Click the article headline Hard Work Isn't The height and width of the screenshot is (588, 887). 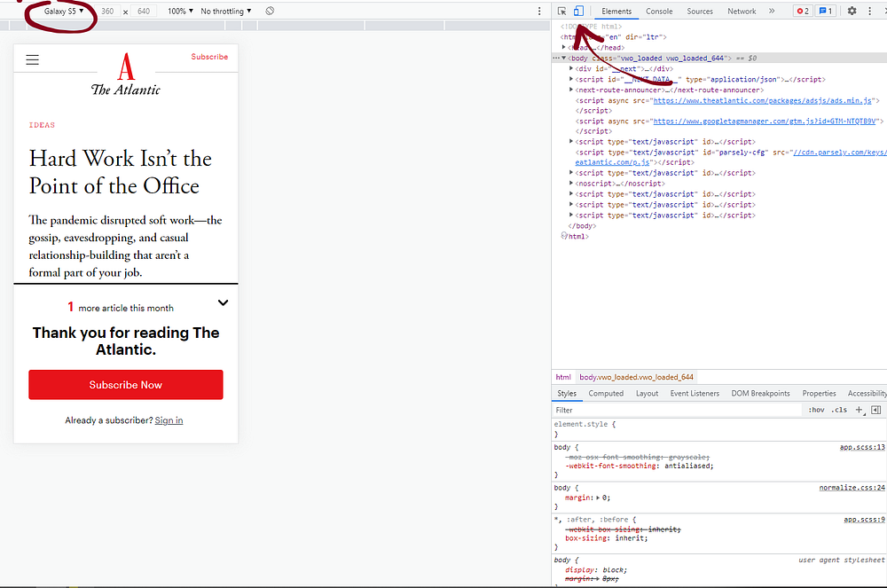click(x=121, y=172)
